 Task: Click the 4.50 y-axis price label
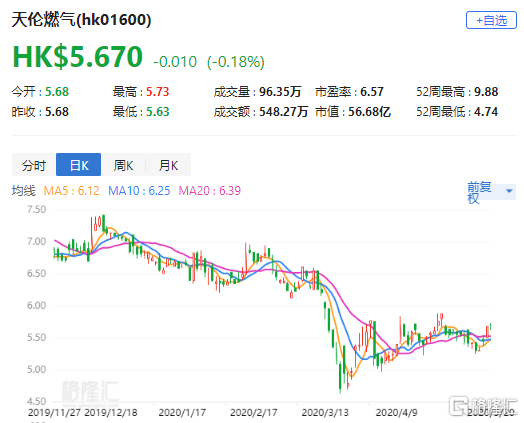(36, 401)
